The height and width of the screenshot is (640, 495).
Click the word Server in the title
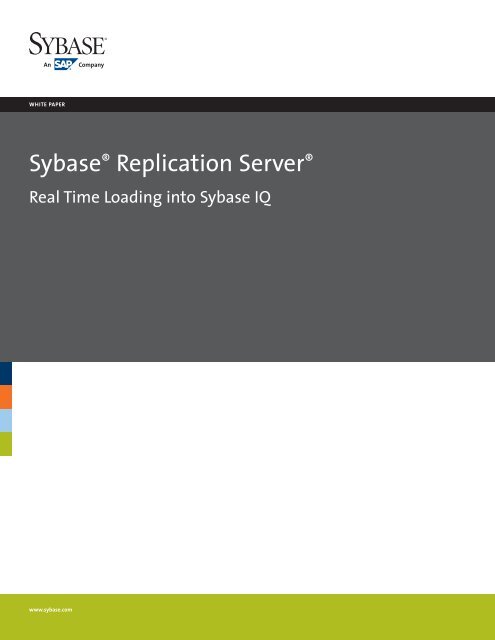[272, 163]
